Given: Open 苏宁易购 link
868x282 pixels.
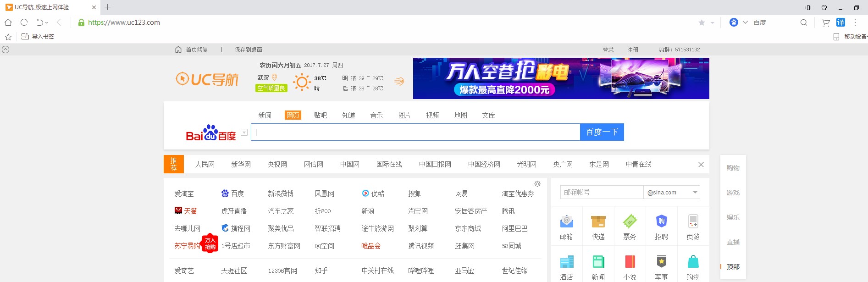Looking at the screenshot, I should pyautogui.click(x=187, y=246).
